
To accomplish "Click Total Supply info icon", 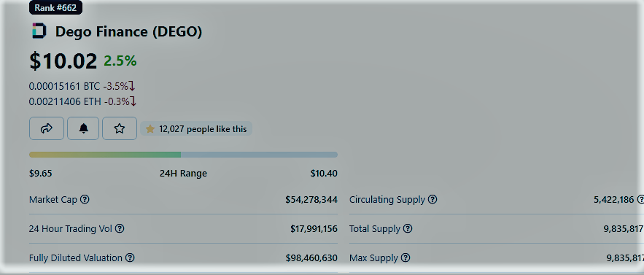I will click(x=408, y=228).
